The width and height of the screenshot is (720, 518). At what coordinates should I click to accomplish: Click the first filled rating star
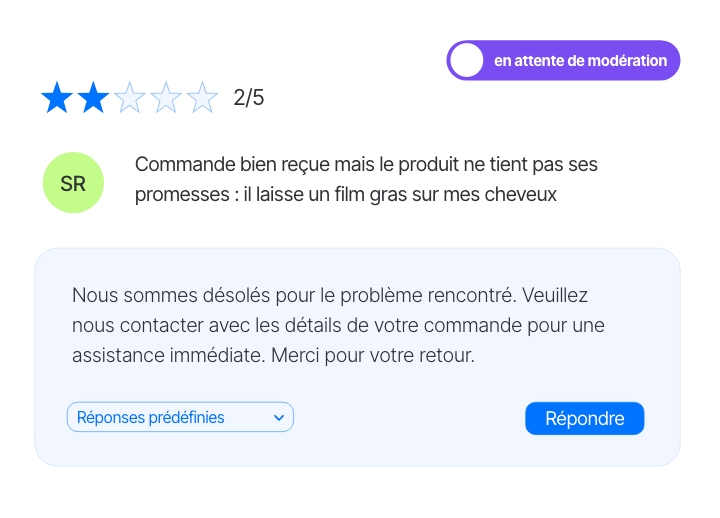click(57, 98)
